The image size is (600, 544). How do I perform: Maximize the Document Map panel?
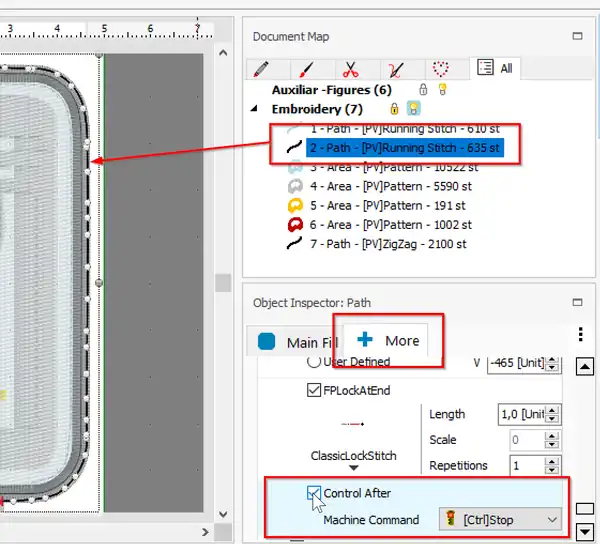point(577,36)
